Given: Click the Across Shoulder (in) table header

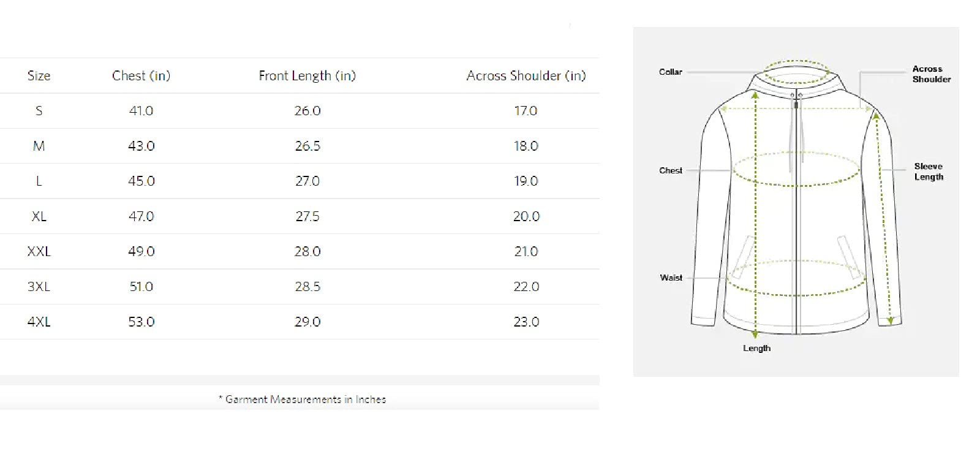Looking at the screenshot, I should (x=526, y=75).
